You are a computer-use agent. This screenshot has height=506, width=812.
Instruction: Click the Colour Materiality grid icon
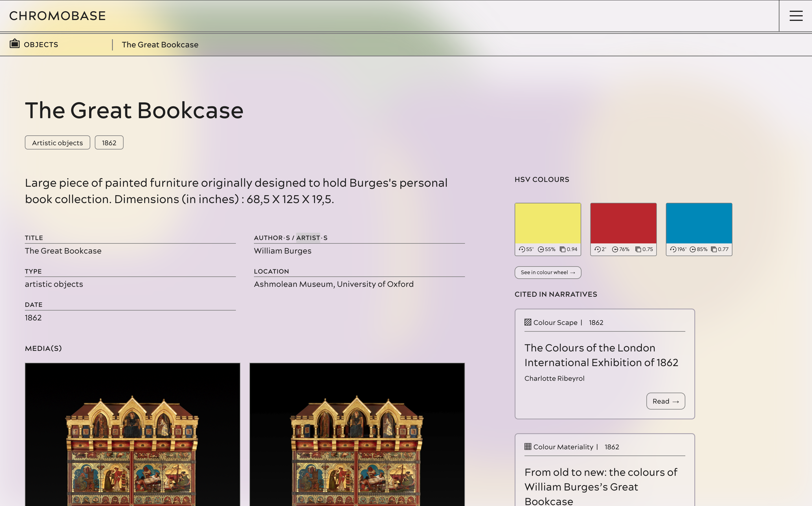[x=528, y=446]
